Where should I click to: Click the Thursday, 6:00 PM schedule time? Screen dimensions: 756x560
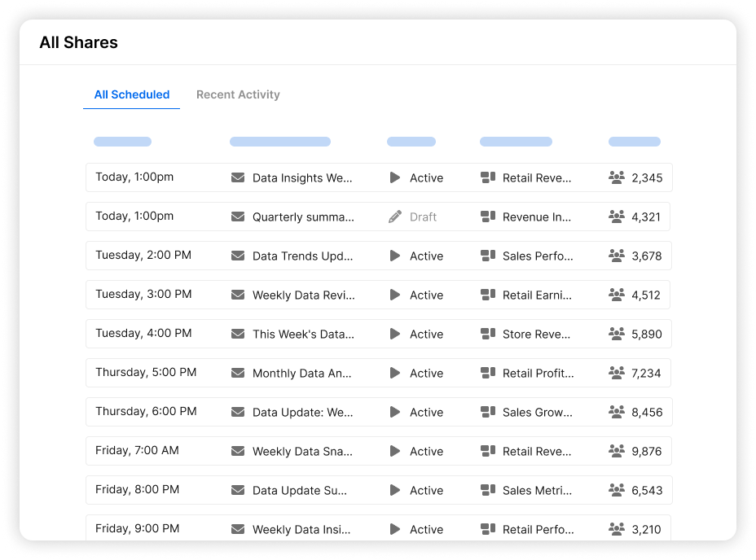pyautogui.click(x=146, y=411)
